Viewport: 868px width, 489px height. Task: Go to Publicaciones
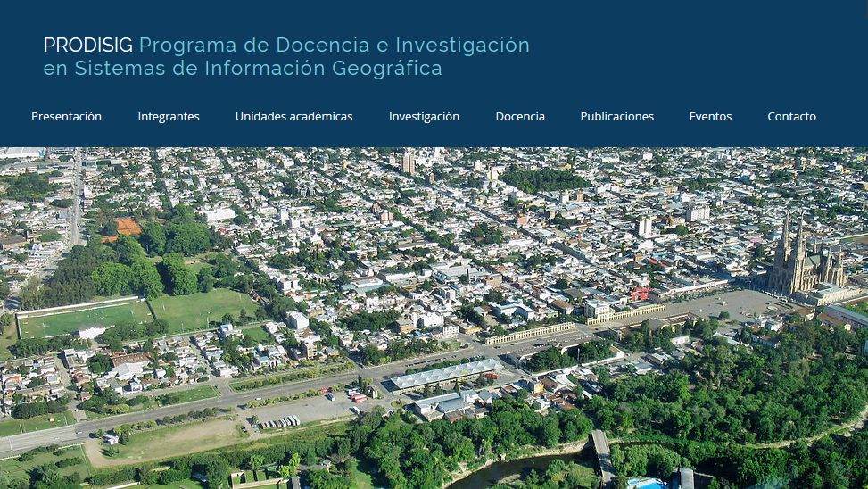(x=616, y=116)
